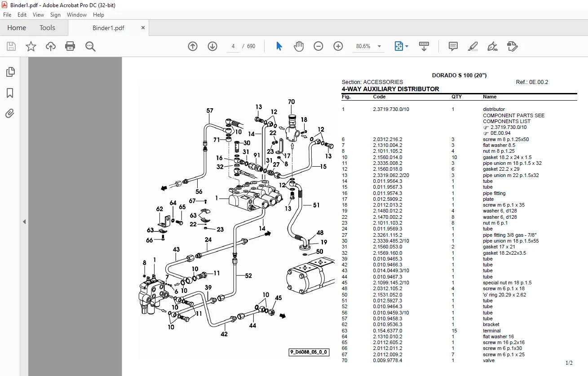Click 'Ref.: 0E.00.2' text
Image resolution: width=588 pixels, height=376 pixels.
(x=532, y=82)
